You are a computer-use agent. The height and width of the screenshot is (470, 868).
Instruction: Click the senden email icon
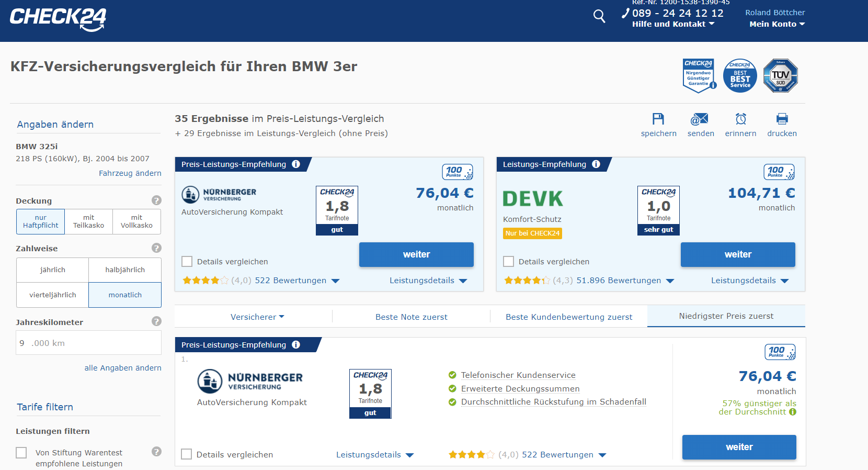pyautogui.click(x=700, y=119)
